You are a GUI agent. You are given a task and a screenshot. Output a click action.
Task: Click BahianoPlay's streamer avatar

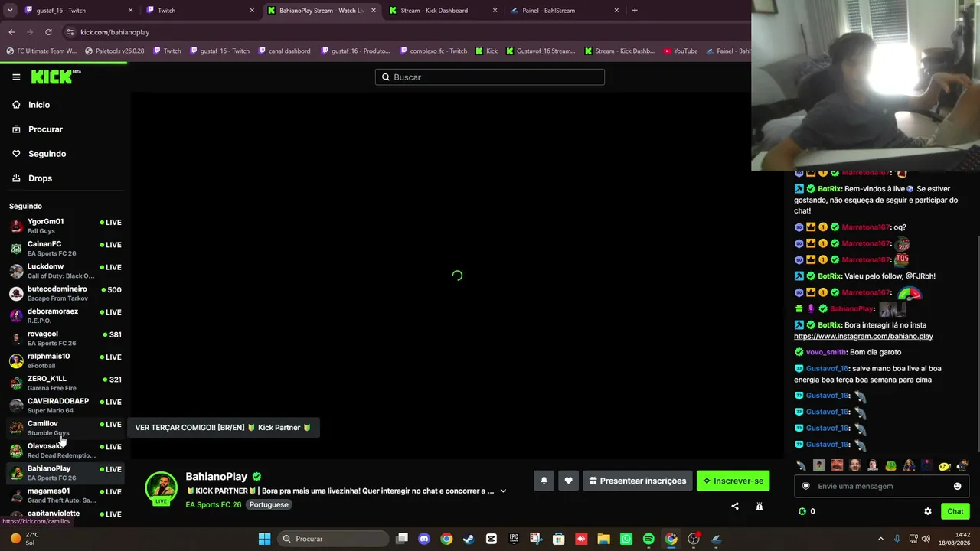pos(162,489)
